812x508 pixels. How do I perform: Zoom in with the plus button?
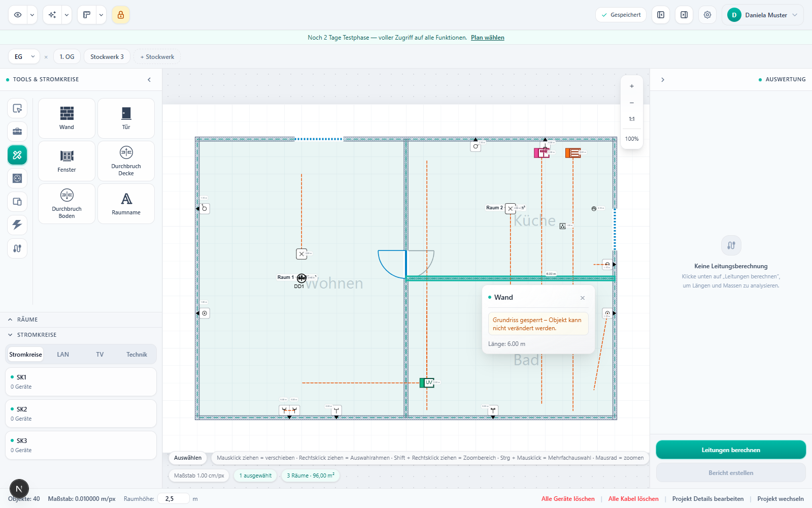tap(632, 86)
